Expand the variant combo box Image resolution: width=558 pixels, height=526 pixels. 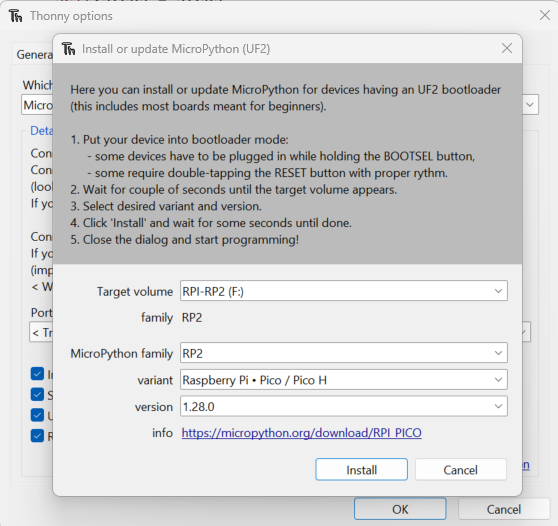344,380
